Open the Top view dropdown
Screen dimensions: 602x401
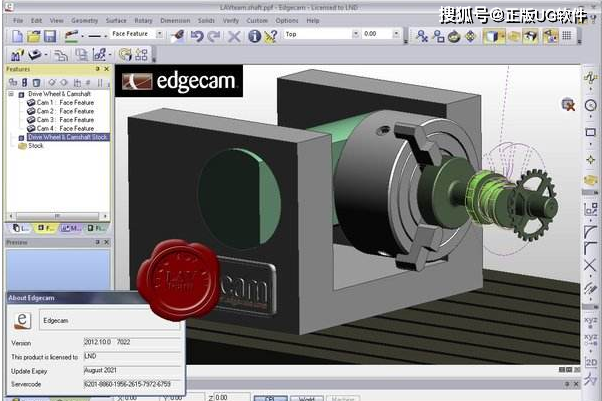[356, 34]
